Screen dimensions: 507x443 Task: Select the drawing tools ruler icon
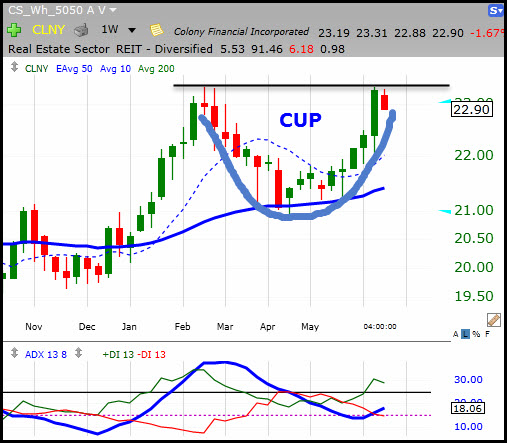click(x=494, y=320)
